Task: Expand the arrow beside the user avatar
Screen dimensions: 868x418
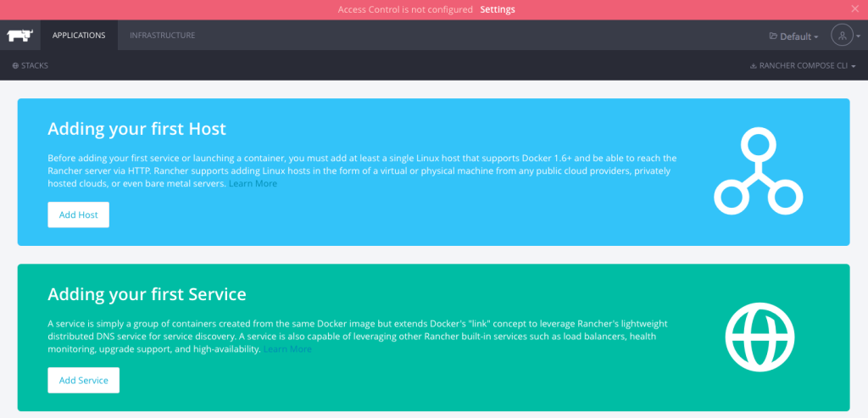Action: pos(859,36)
